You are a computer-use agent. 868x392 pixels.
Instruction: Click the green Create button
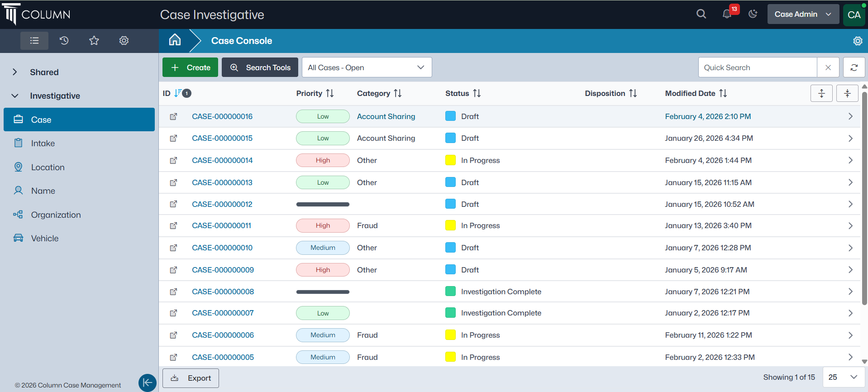(190, 67)
